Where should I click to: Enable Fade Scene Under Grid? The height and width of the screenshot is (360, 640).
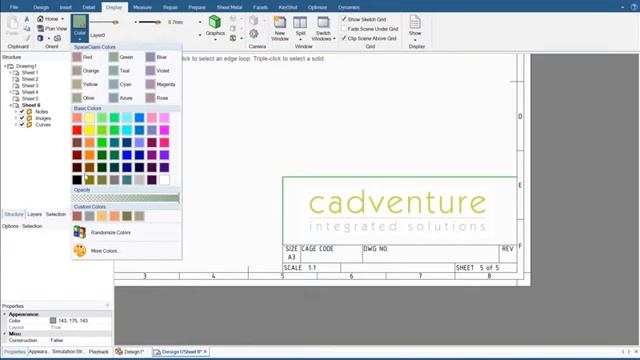(344, 29)
